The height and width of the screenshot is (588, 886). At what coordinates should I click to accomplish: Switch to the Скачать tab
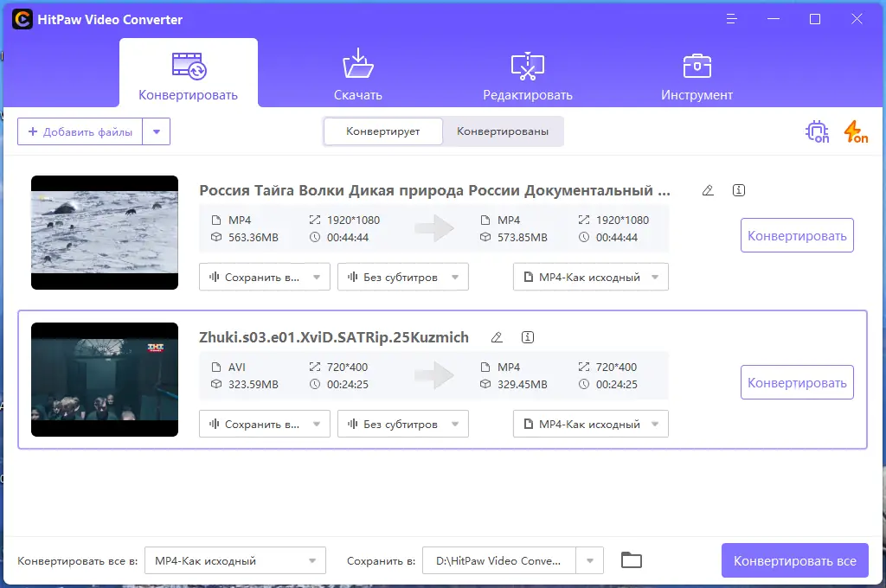[x=357, y=73]
